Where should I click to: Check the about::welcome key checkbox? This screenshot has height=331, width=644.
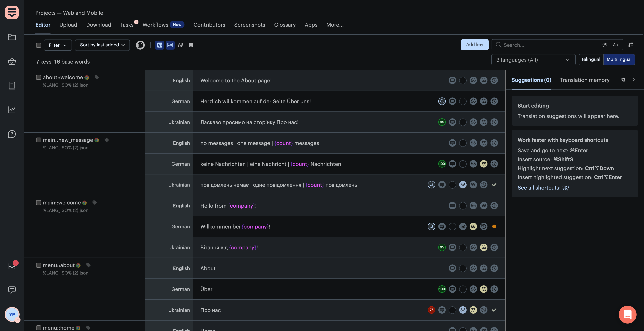(39, 78)
